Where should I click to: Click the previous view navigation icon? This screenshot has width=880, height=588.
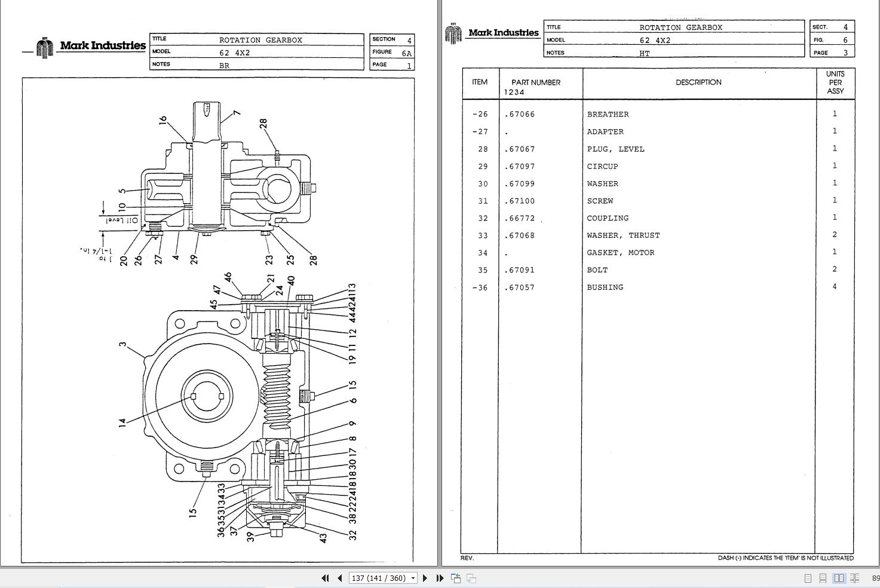click(456, 578)
